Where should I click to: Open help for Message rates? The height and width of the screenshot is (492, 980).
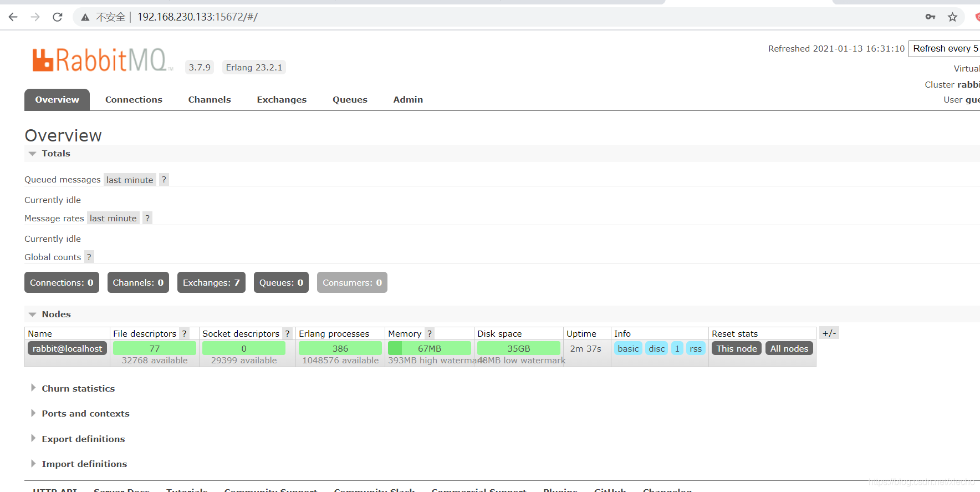pyautogui.click(x=147, y=218)
